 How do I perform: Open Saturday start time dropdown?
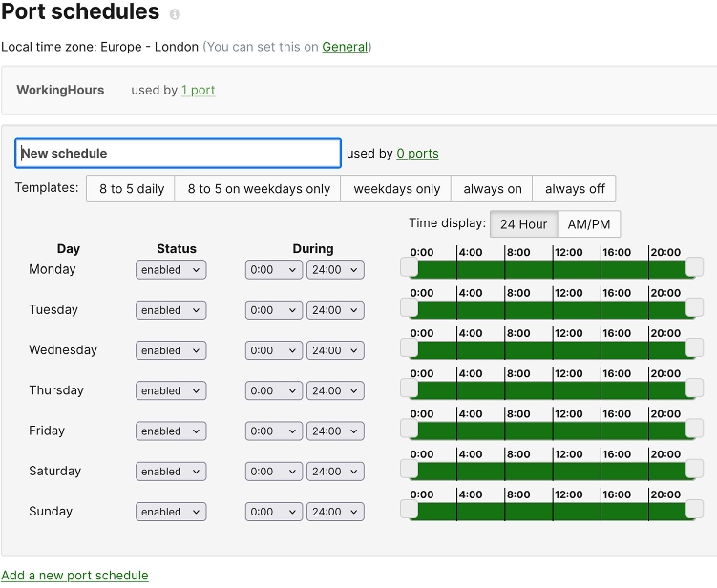pyautogui.click(x=273, y=472)
